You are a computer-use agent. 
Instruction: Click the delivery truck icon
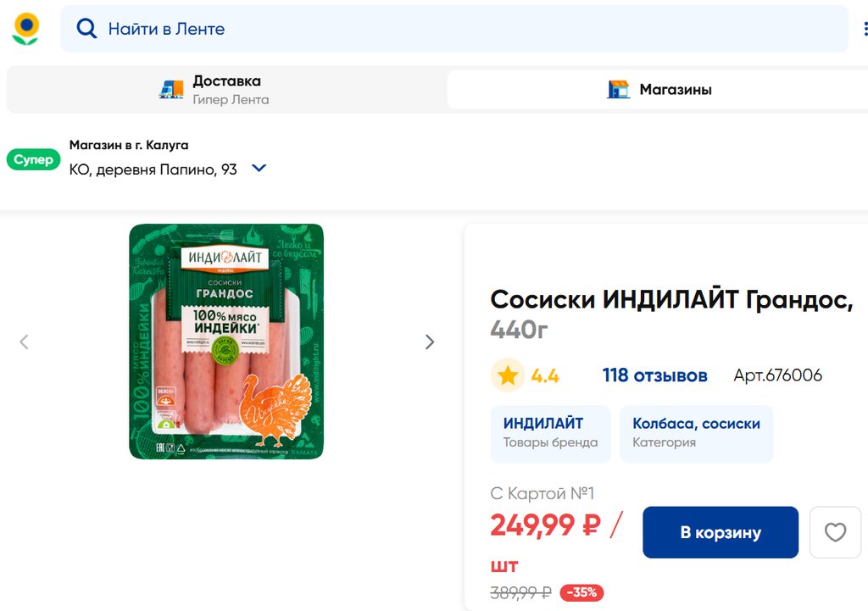tap(171, 89)
